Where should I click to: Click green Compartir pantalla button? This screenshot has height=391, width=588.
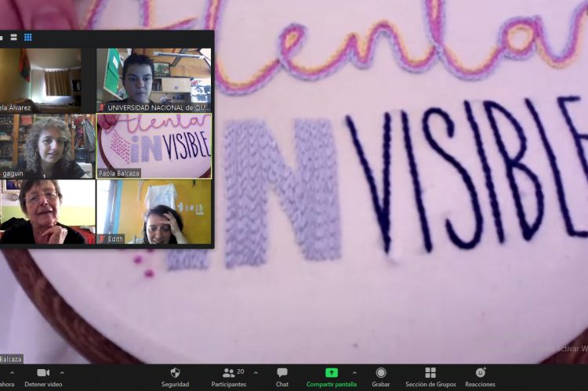point(331,375)
